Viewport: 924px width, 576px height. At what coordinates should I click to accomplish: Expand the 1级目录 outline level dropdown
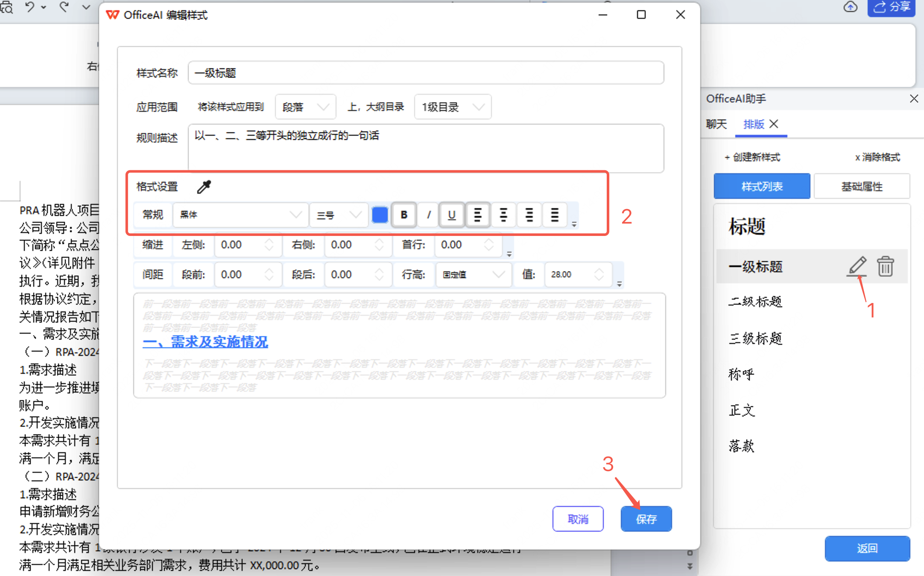coord(452,107)
